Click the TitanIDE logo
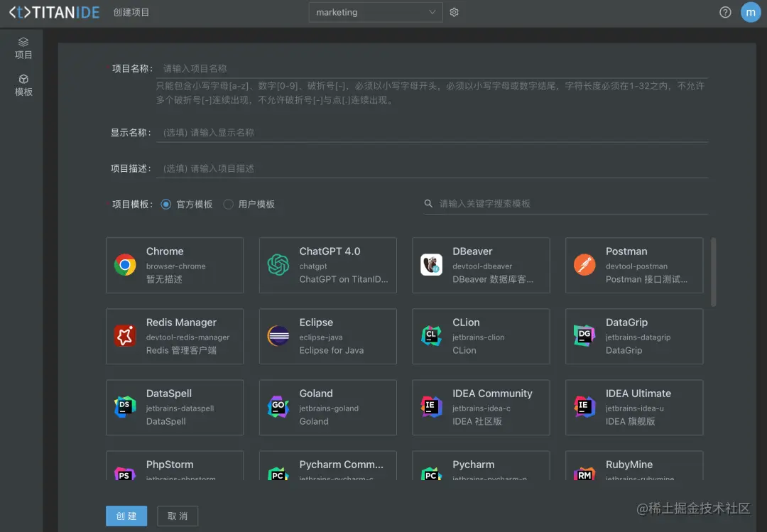 [54, 12]
